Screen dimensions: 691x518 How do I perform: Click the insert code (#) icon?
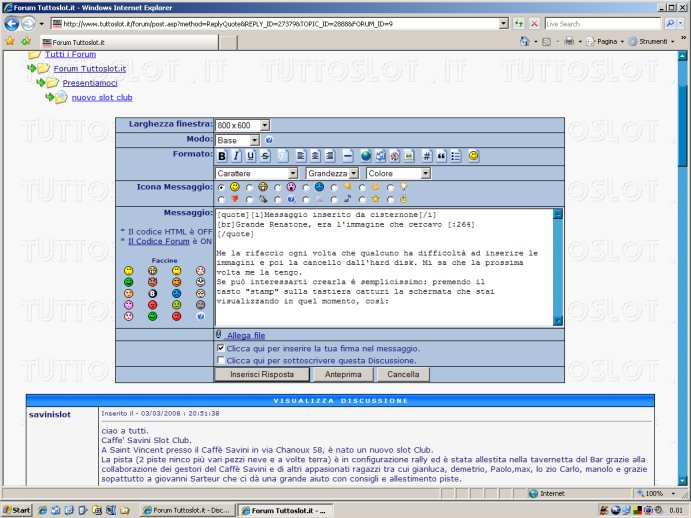point(427,156)
